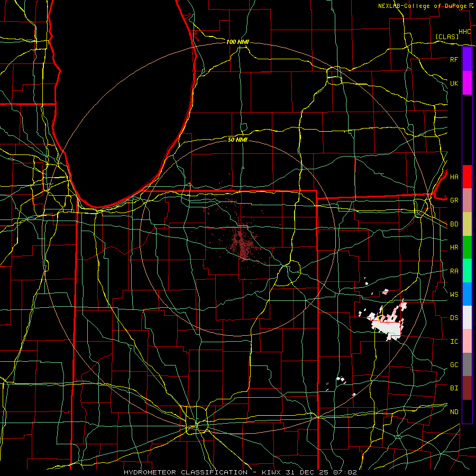
Task: Click the "UK" legend label
Action: click(x=454, y=83)
